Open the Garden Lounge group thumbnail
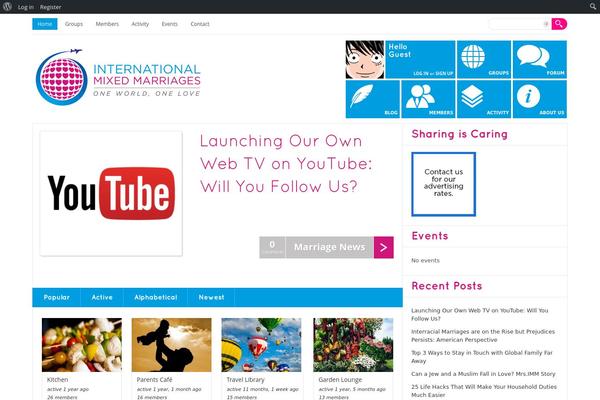Viewport: 600px width, 400px height. [353, 345]
